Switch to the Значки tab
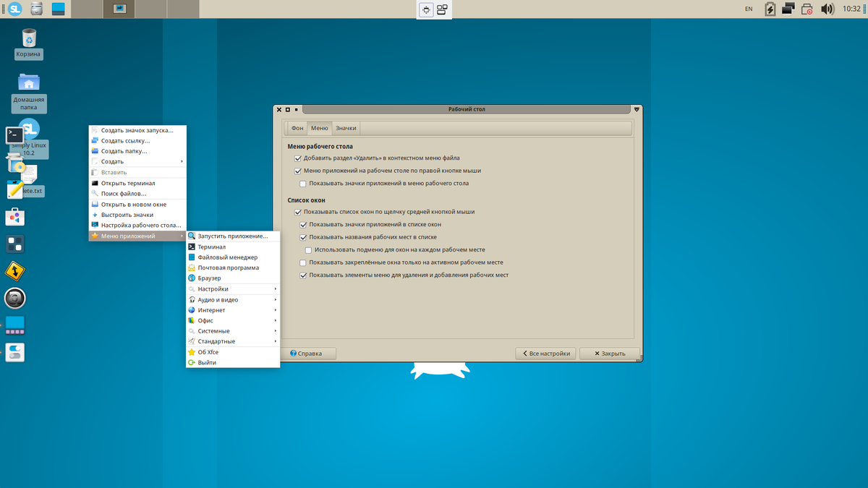 pyautogui.click(x=346, y=127)
